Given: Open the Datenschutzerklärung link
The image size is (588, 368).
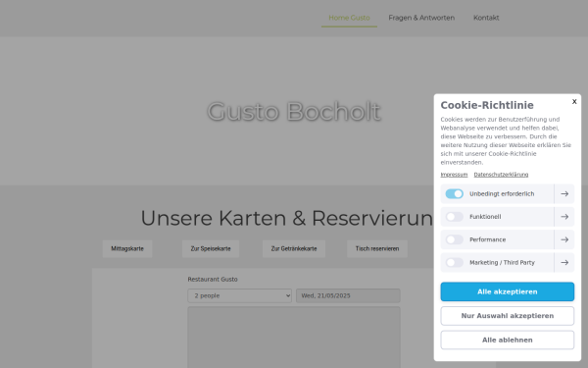Looking at the screenshot, I should (501, 175).
